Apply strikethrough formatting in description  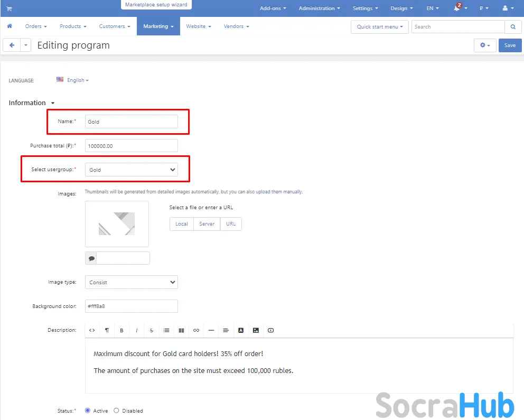(x=152, y=331)
